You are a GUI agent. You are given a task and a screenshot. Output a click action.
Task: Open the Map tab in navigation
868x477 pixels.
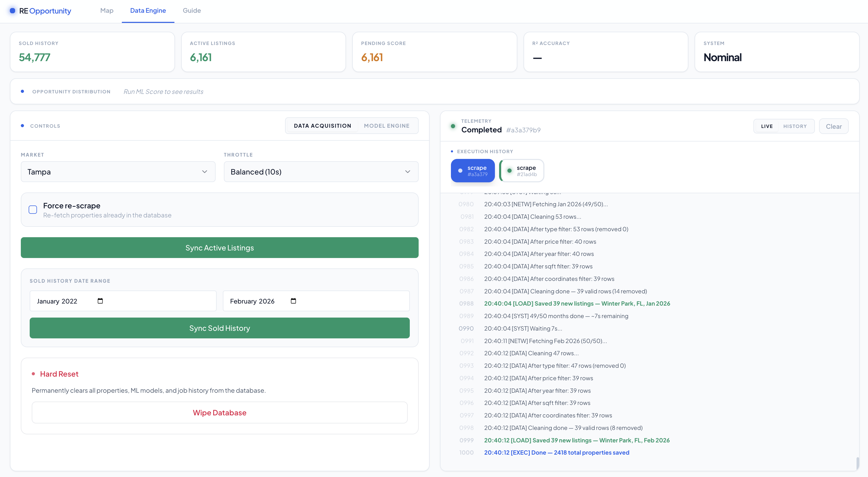click(x=106, y=10)
